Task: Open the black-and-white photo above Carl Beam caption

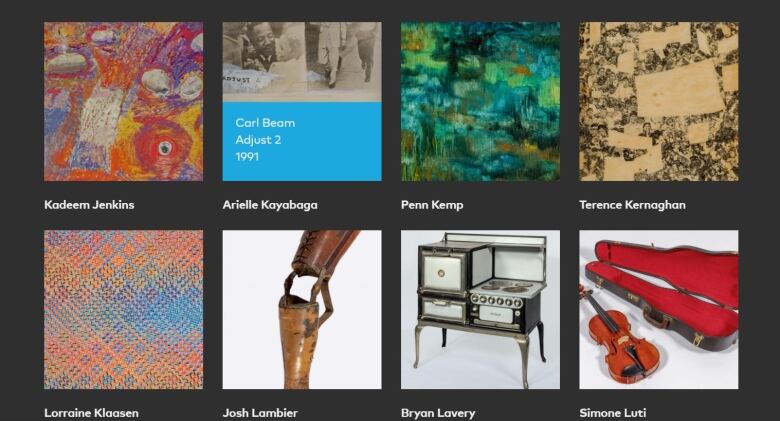Action: [302, 62]
